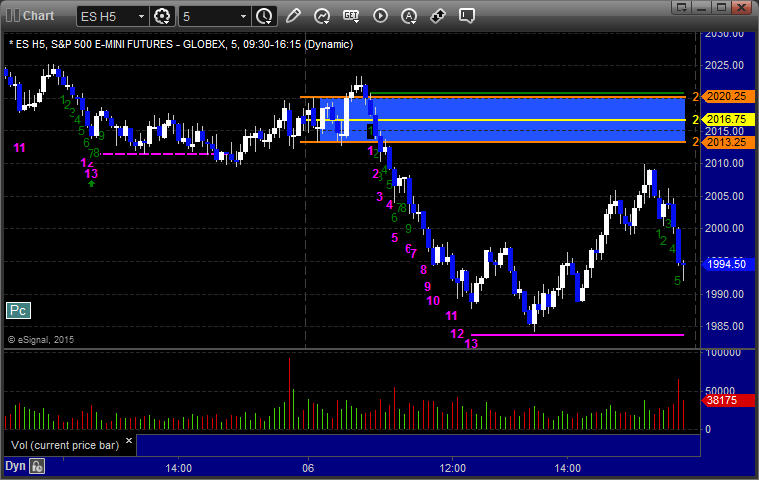Click the 06 date axis label
The width and height of the screenshot is (759, 480).
point(308,468)
